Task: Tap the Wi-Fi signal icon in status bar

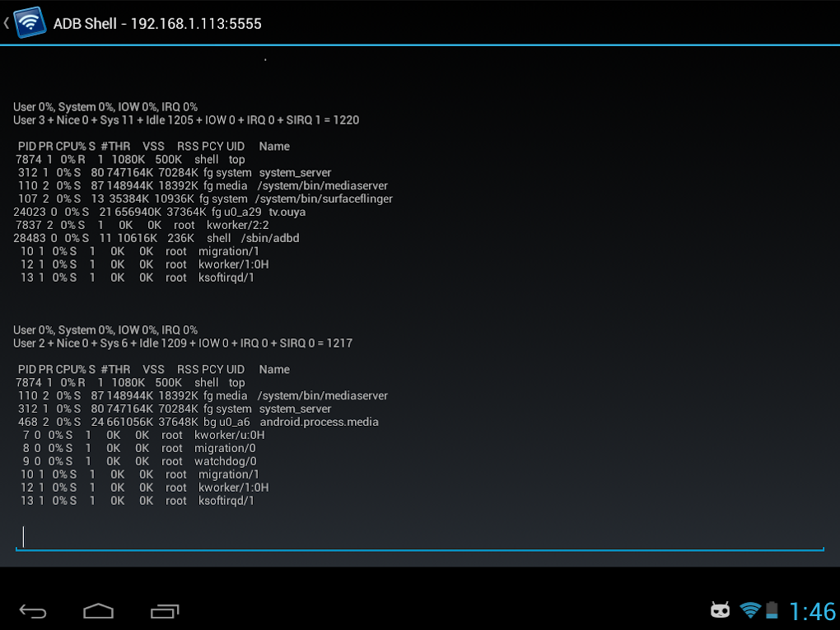Action: tap(749, 609)
